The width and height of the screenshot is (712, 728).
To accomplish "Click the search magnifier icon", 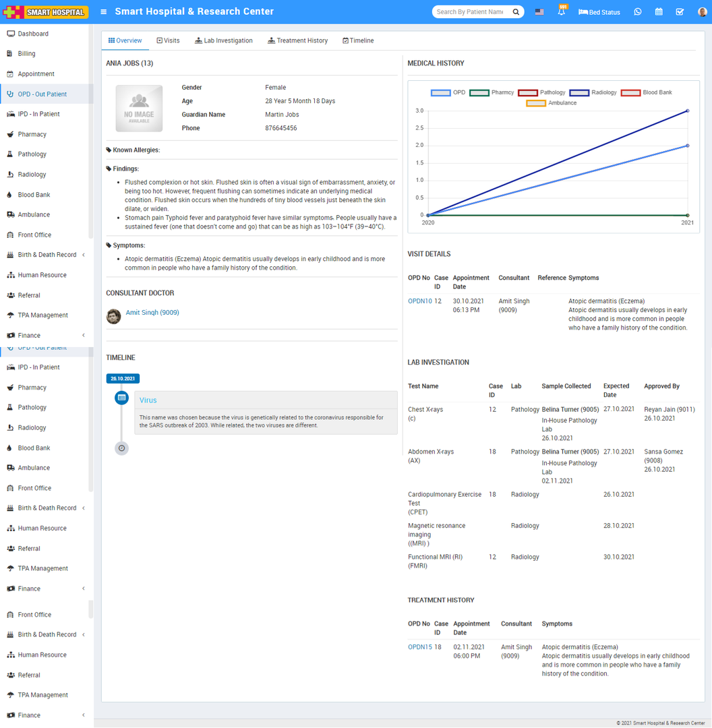I will (516, 12).
